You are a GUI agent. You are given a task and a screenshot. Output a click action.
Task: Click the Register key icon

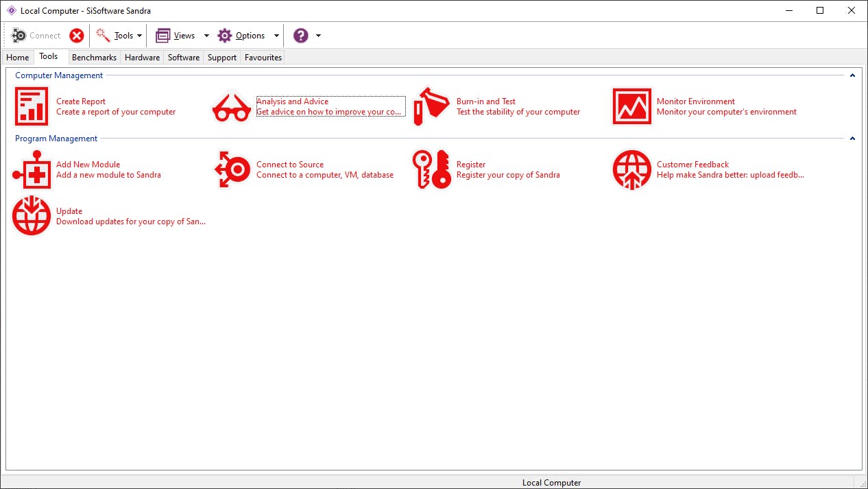pos(432,169)
